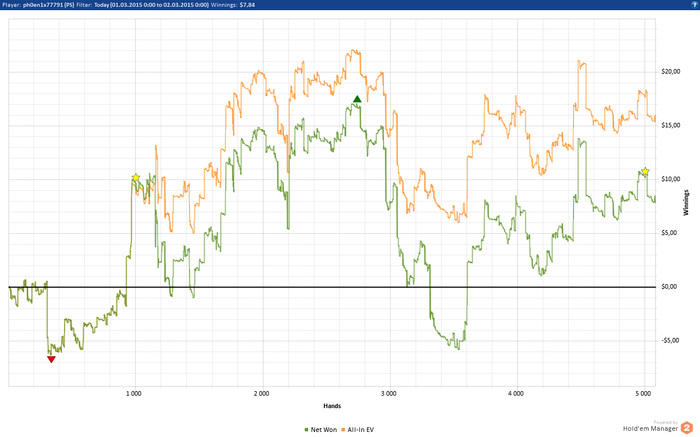Viewport: 700px width, 437px height.
Task: Click the $15,00 axis label
Action: coord(671,125)
